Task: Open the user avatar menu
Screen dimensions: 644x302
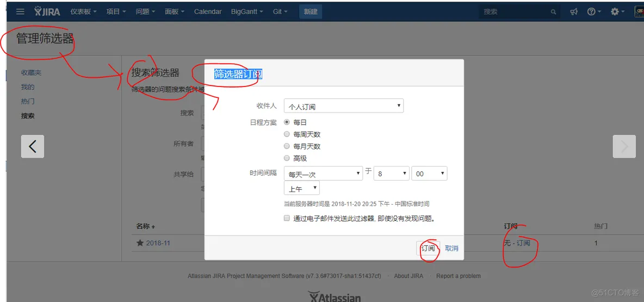Action: click(639, 11)
